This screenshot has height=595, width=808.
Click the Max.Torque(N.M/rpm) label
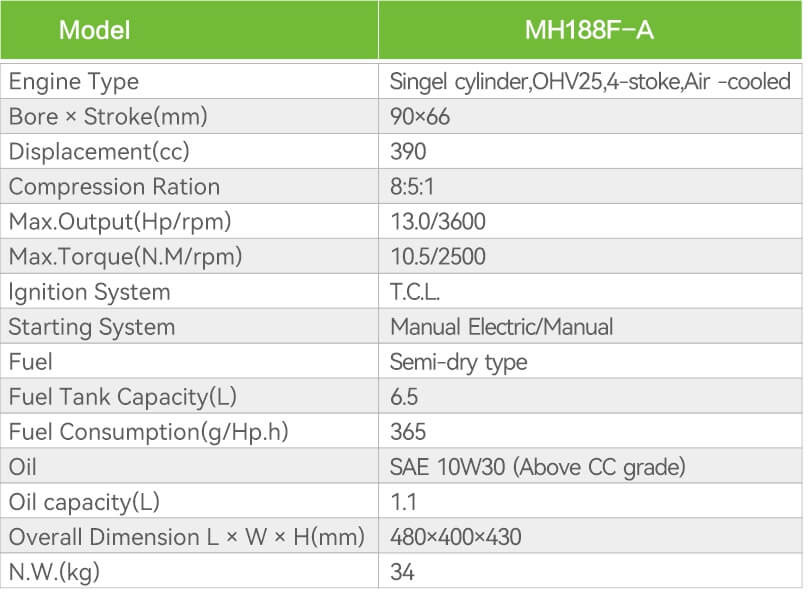tap(125, 257)
